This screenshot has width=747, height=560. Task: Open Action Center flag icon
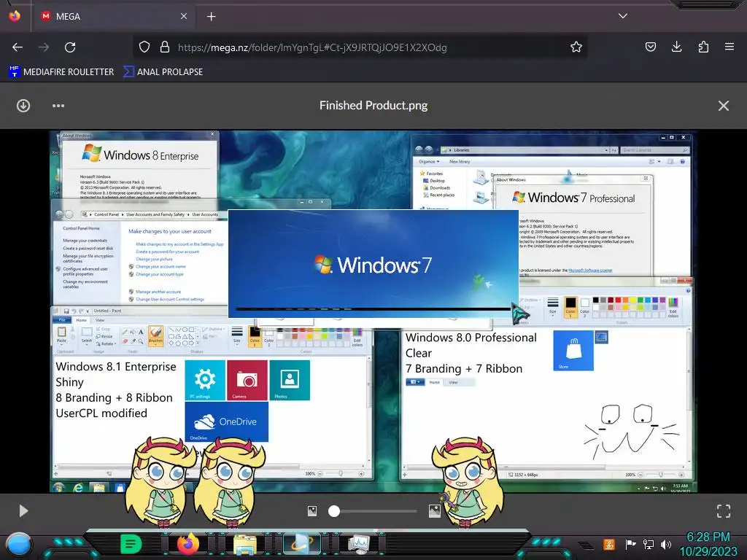click(630, 544)
